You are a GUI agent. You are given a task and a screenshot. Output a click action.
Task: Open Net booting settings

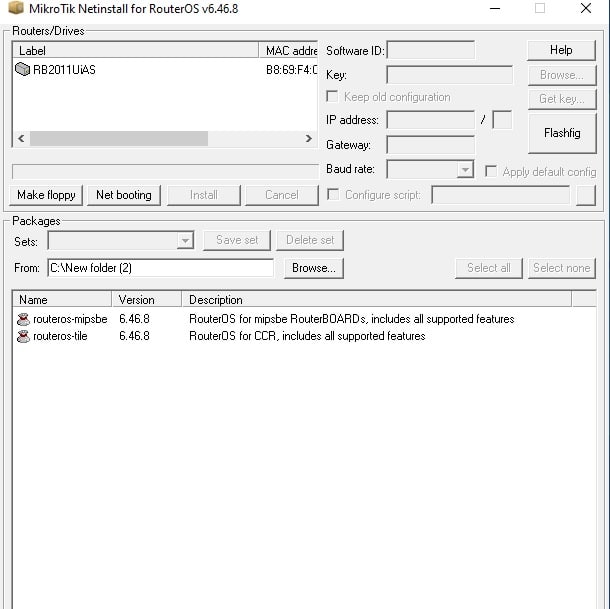pyautogui.click(x=124, y=195)
